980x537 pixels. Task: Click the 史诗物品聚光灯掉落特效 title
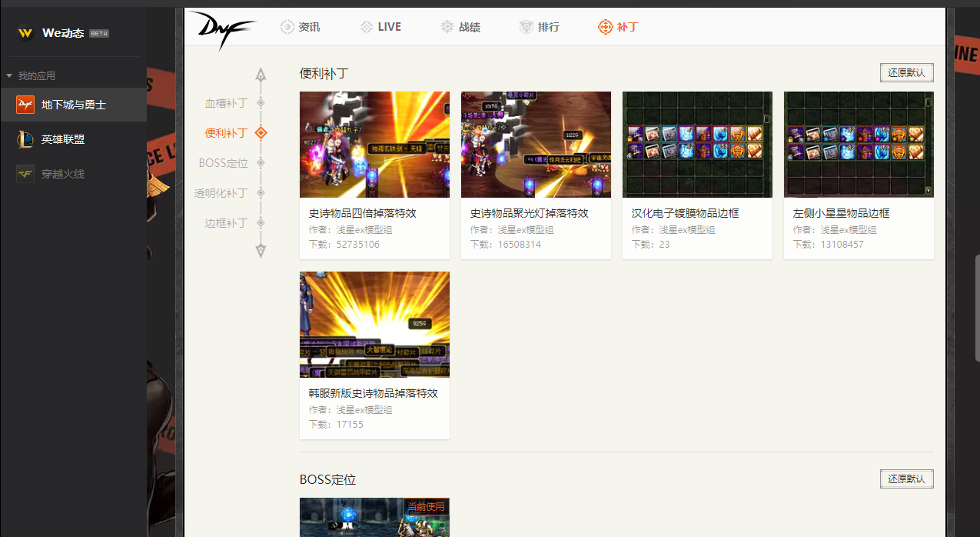point(530,213)
